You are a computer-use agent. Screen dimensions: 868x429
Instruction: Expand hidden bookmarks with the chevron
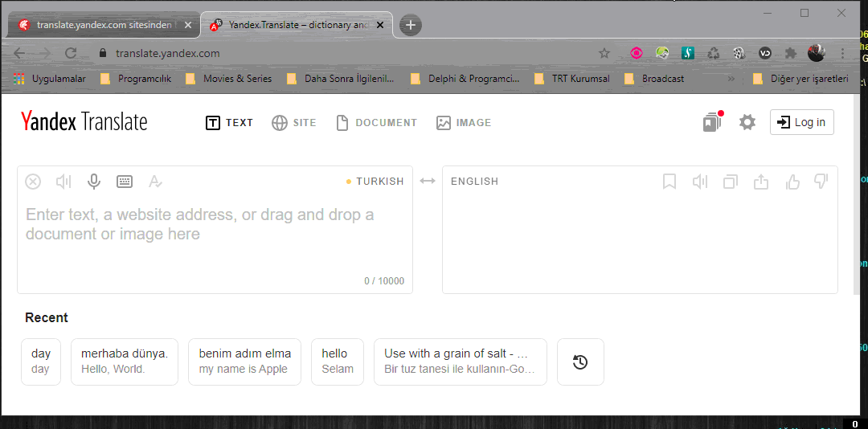[731, 79]
